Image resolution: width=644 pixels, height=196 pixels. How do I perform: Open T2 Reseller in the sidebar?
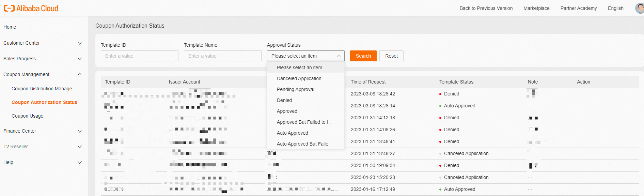click(16, 147)
